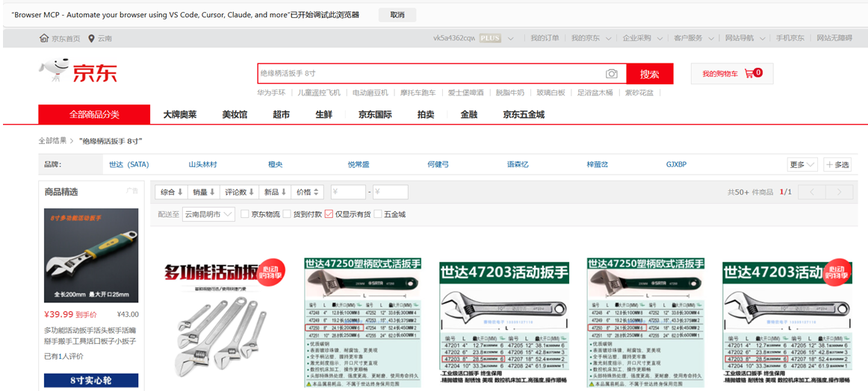The height and width of the screenshot is (391, 868).
Task: Filter by brand 山头林村
Action: tap(202, 164)
